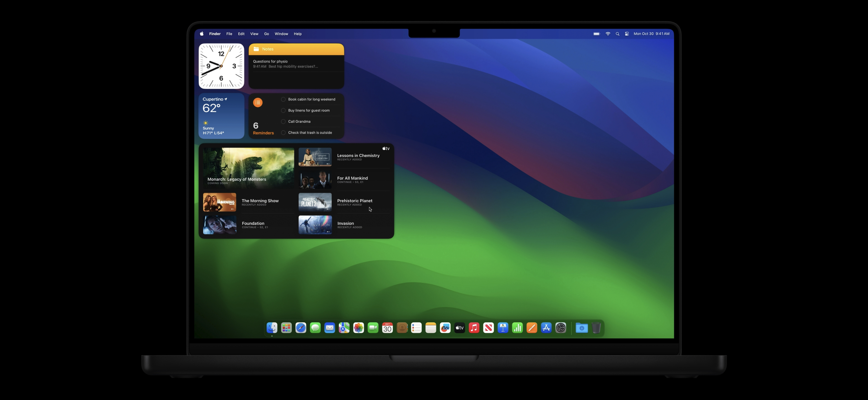Open the Apple menu

(202, 34)
